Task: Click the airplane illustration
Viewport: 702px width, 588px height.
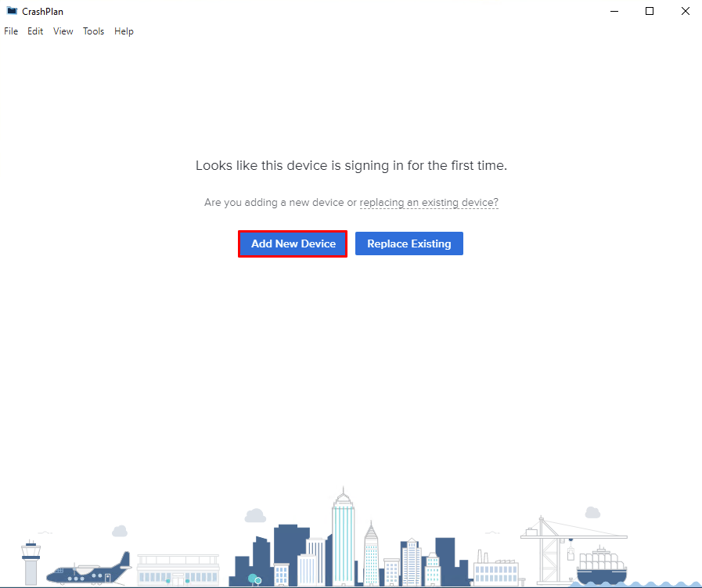Action: point(88,571)
